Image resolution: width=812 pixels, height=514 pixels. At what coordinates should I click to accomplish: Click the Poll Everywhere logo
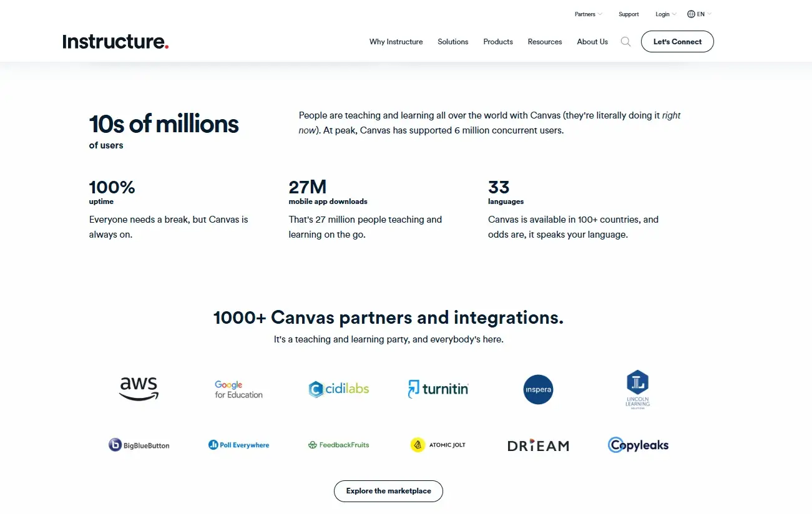coord(238,445)
